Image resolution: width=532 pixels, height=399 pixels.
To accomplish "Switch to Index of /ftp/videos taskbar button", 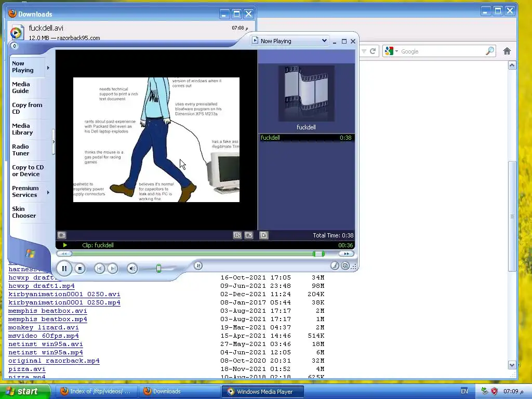I will coord(96,391).
